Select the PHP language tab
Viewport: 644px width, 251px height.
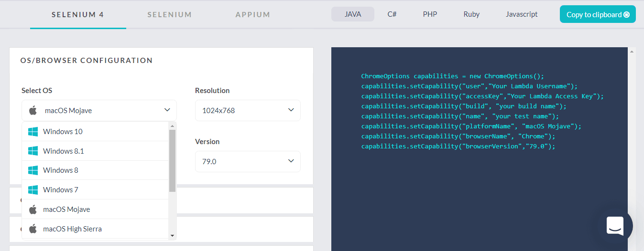(x=430, y=14)
